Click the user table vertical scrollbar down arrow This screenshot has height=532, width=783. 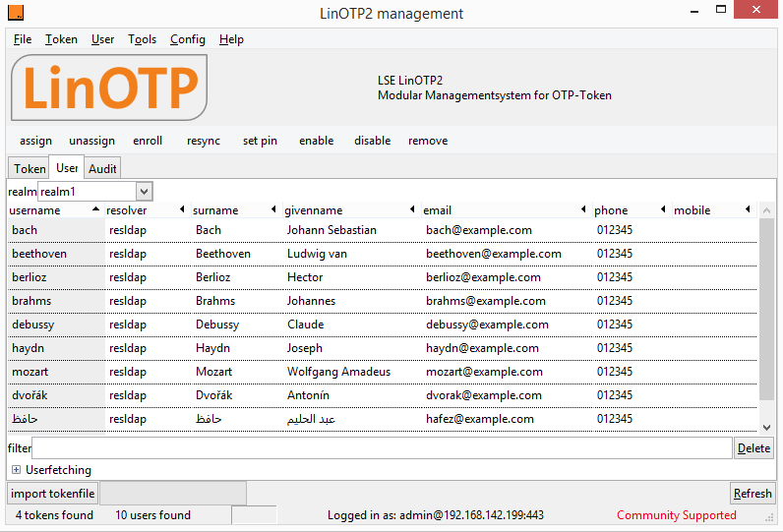(767, 427)
